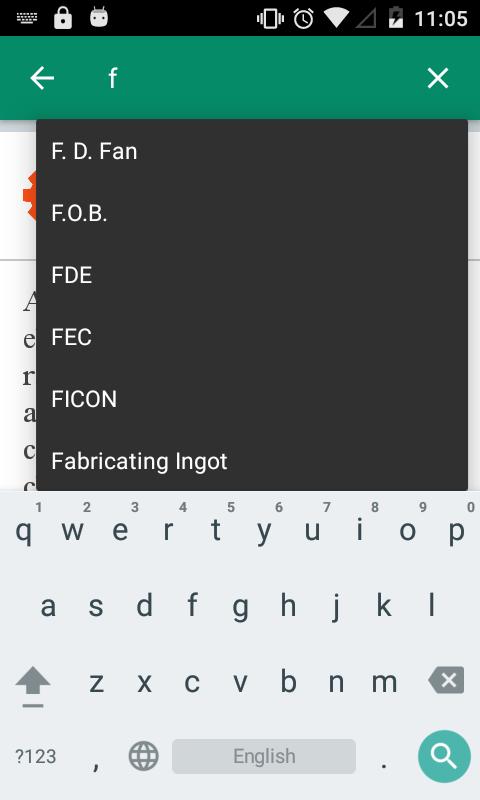The image size is (480, 800).
Task: Switch to ?123 symbols keyboard
Action: point(36,756)
